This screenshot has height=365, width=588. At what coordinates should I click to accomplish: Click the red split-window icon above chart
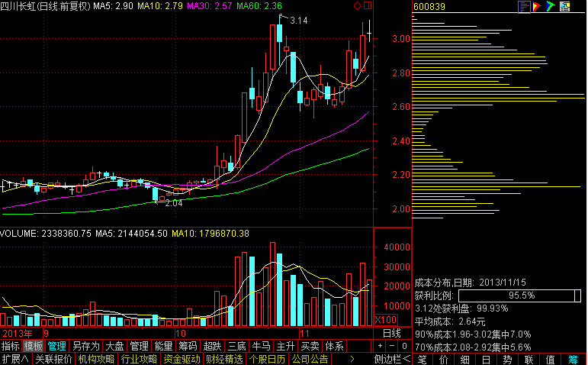pyautogui.click(x=370, y=6)
